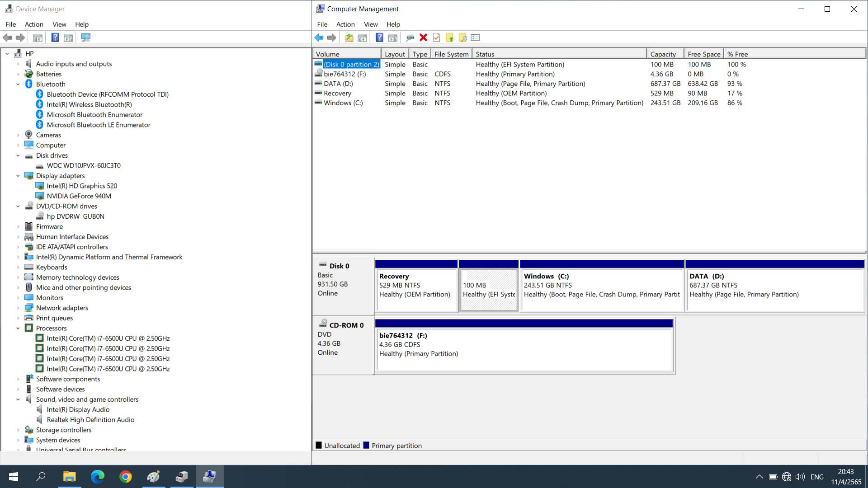
Task: Click the volume speaker tray icon
Action: (800, 477)
